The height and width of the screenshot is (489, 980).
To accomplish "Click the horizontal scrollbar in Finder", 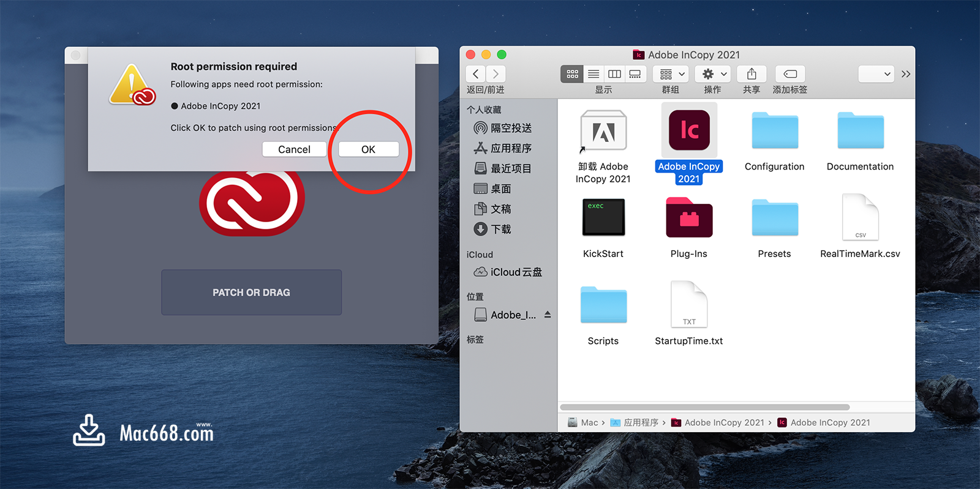I will (x=704, y=407).
